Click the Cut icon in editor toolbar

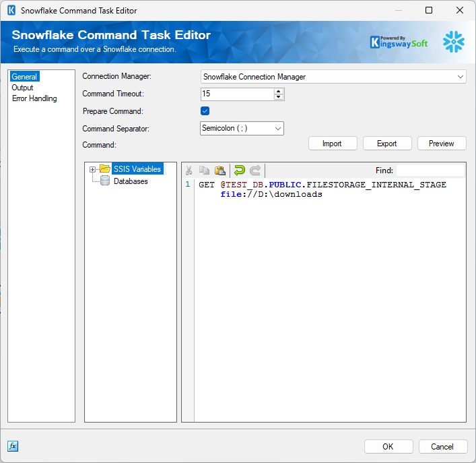point(189,171)
